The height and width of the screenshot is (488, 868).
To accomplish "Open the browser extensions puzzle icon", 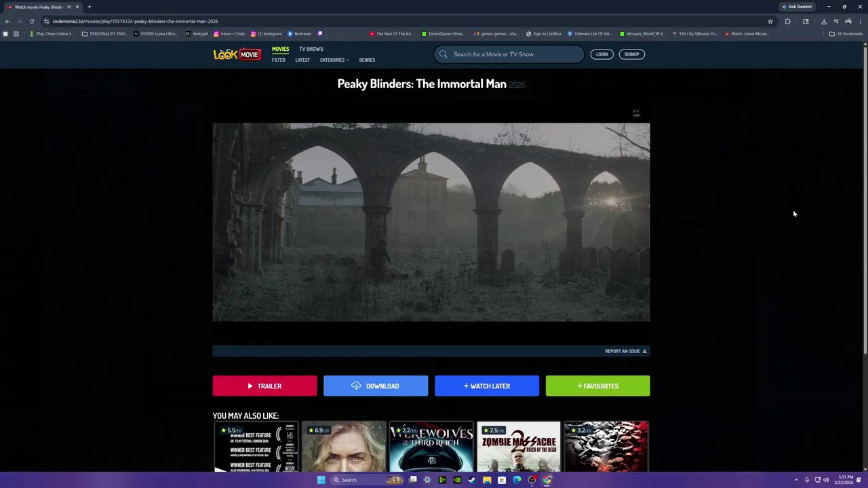I will [x=787, y=21].
